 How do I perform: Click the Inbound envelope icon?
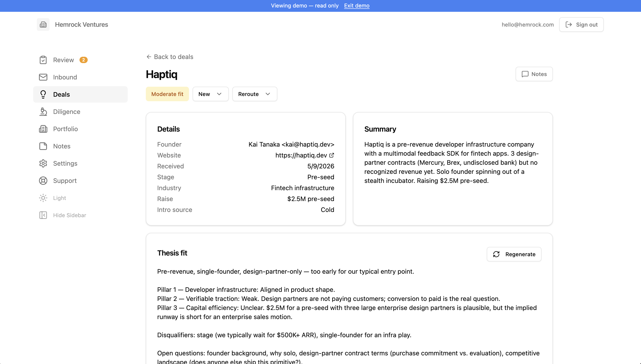tap(43, 77)
